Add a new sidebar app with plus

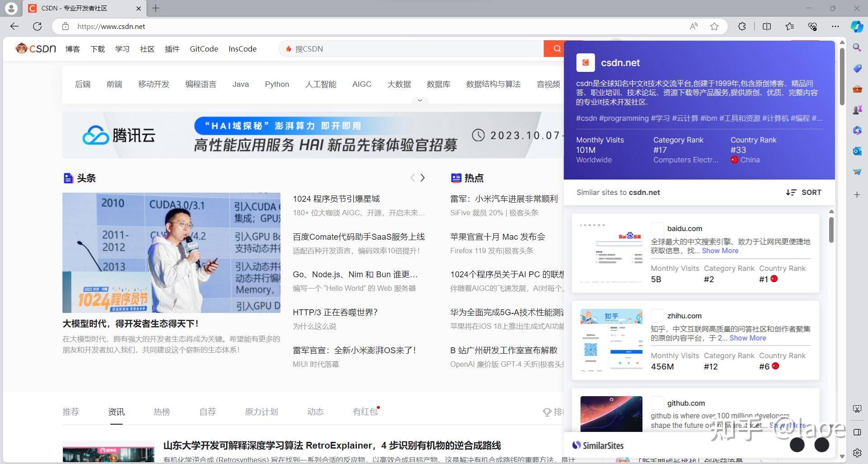pyautogui.click(x=857, y=194)
